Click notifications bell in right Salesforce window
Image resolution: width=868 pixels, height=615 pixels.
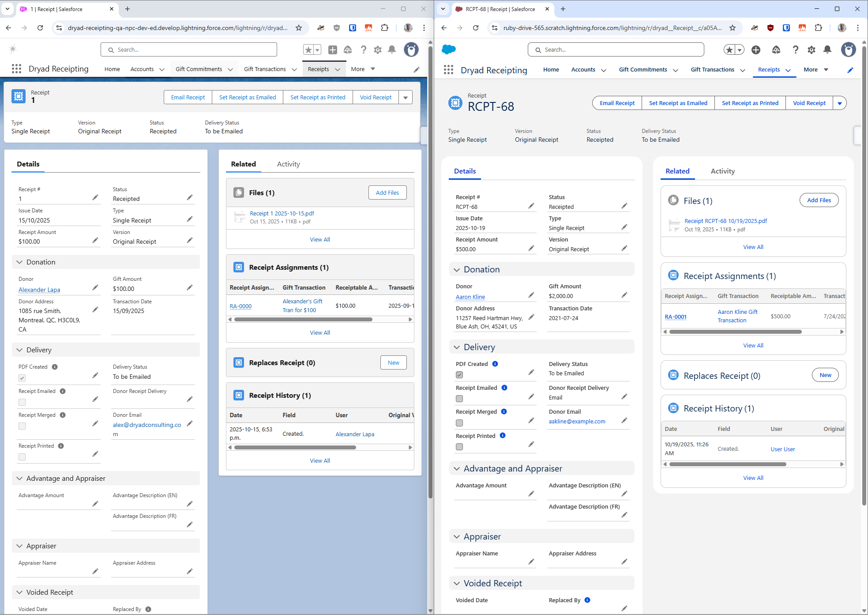click(827, 50)
